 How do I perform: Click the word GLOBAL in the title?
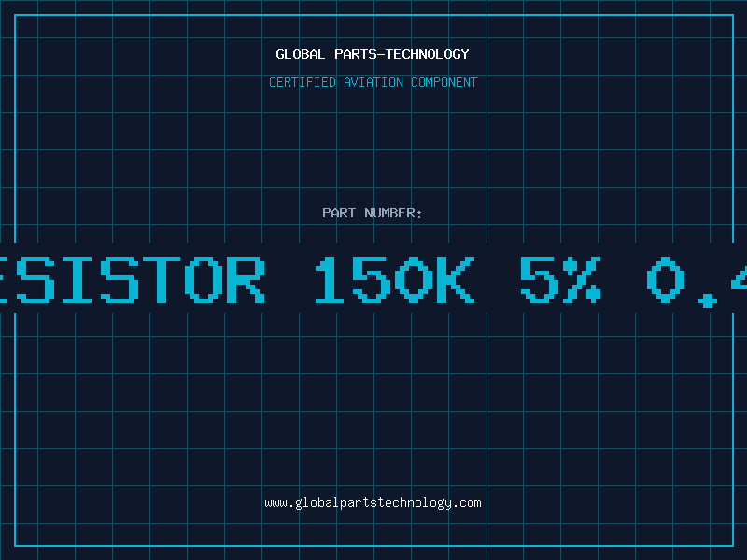[300, 54]
